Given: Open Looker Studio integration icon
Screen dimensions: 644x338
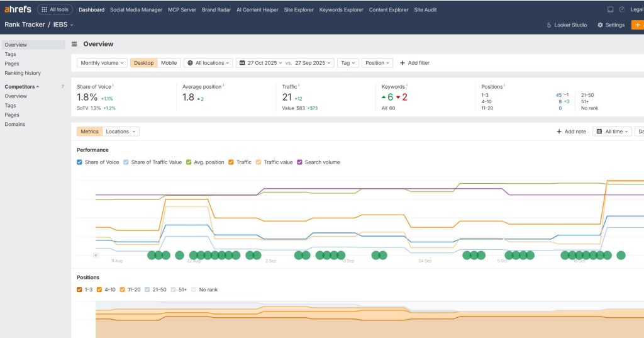Looking at the screenshot, I should click(x=549, y=25).
